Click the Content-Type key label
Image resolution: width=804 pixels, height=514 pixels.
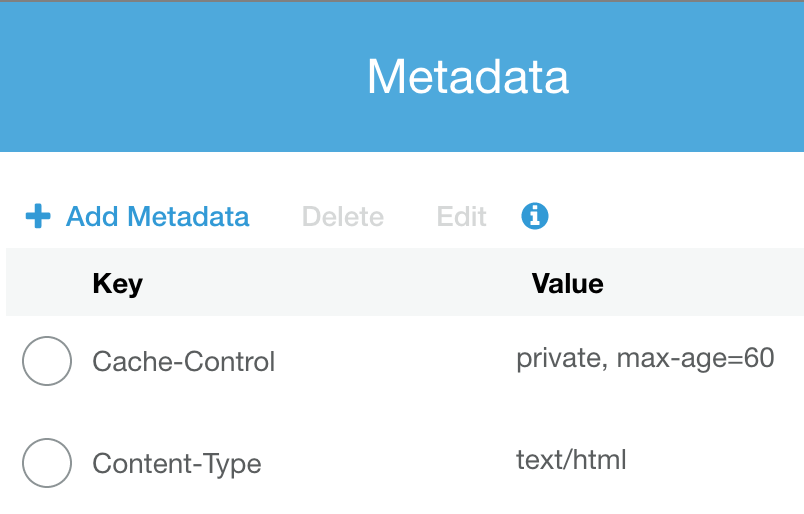pyautogui.click(x=176, y=464)
